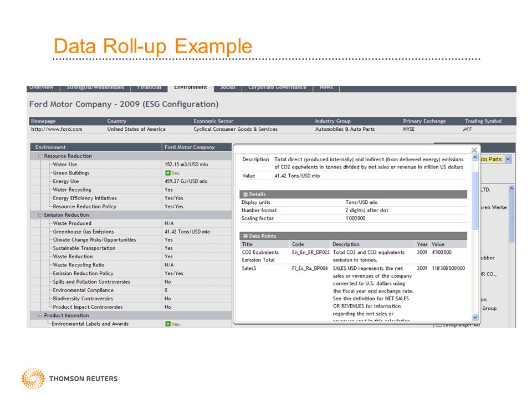Click the En_En_ER_DP023 code cell

[311, 253]
